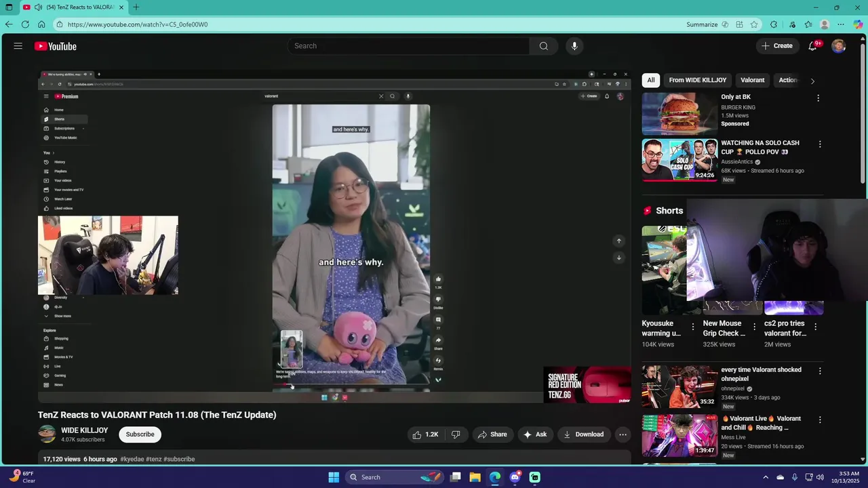Click the Create button
The height and width of the screenshot is (488, 868).
pos(777,46)
